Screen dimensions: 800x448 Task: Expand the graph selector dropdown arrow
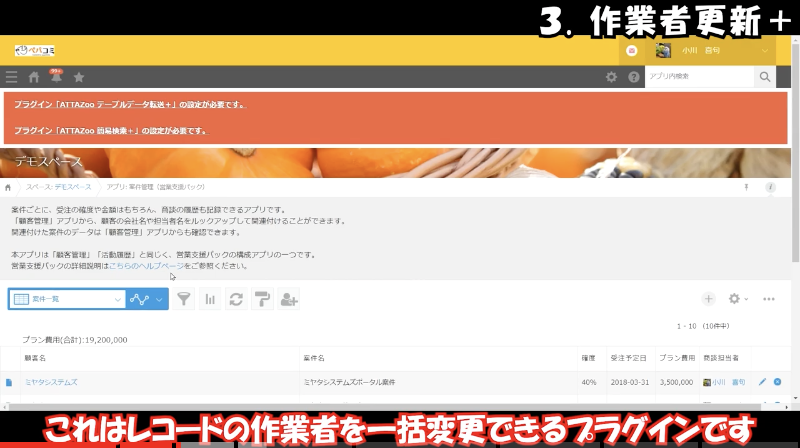158,299
